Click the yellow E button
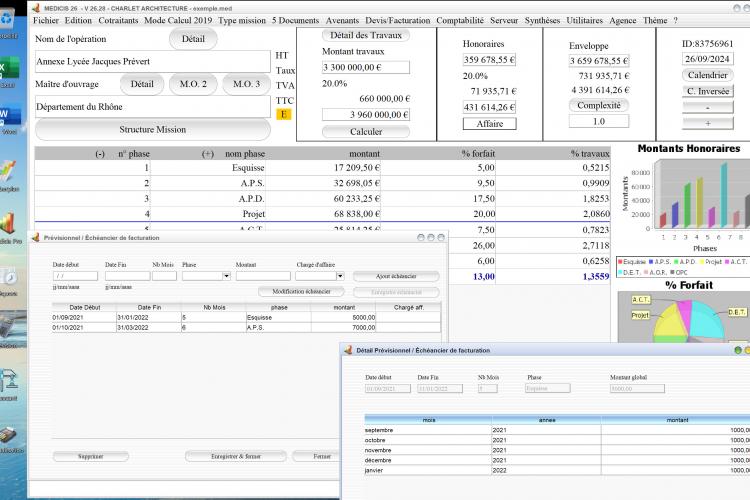 [284, 114]
